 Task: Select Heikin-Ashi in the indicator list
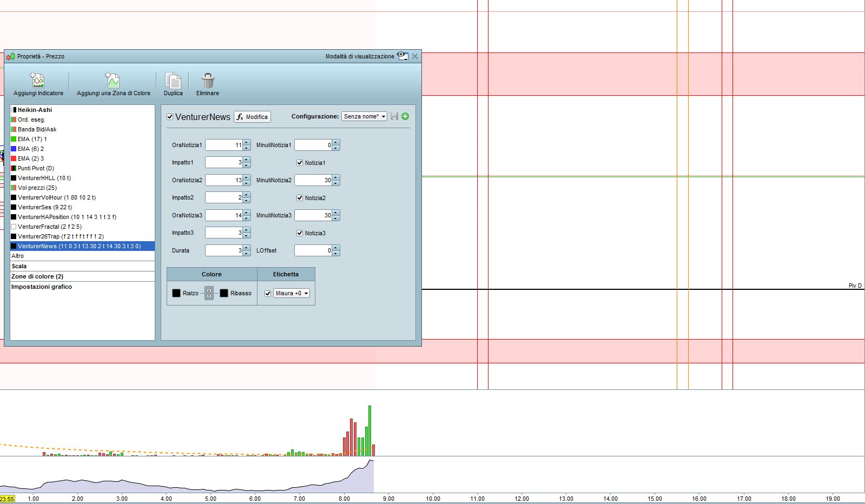[82, 110]
